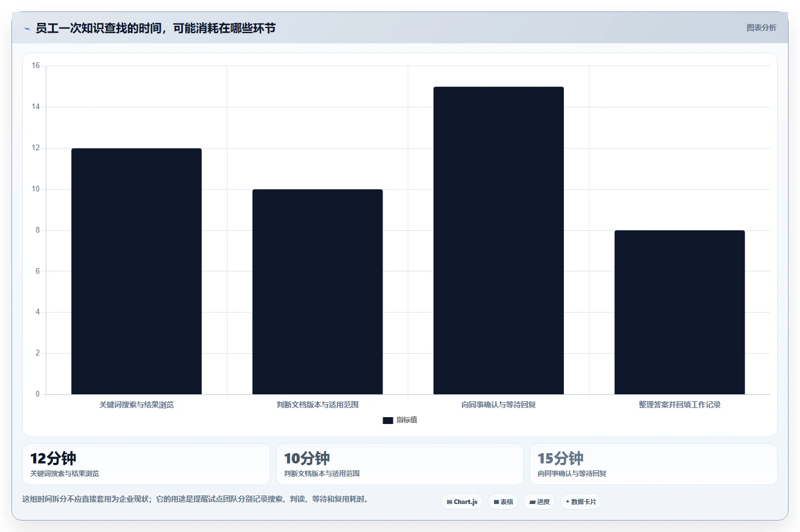Click the 向同事确认与等待回复 bar

(x=499, y=241)
